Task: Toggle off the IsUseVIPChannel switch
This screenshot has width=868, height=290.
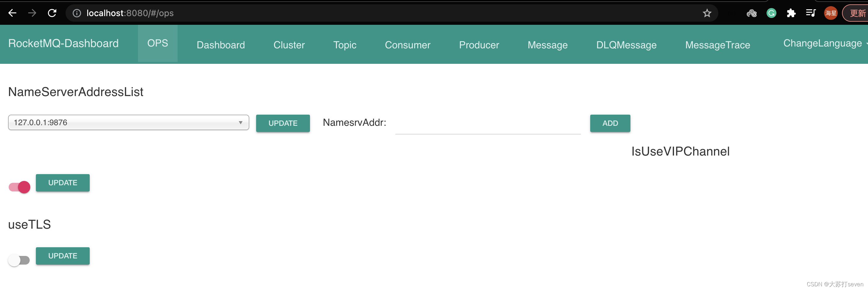Action: [x=19, y=187]
